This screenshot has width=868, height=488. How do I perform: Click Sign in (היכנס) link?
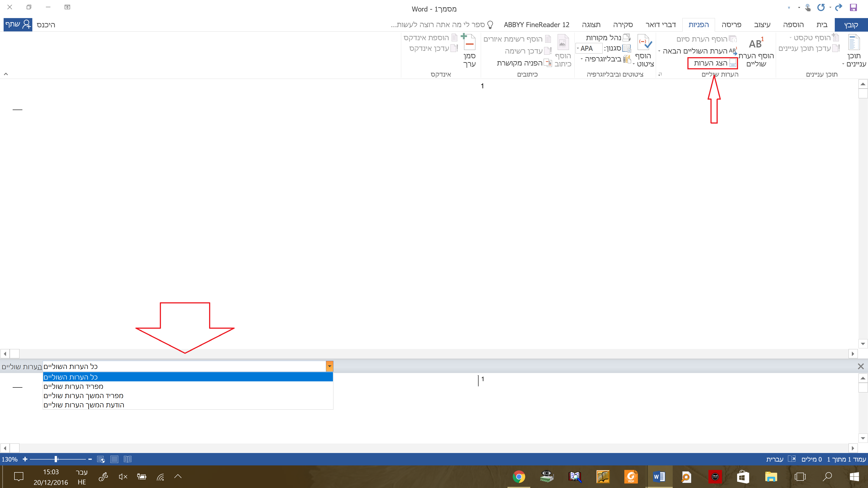(x=46, y=25)
